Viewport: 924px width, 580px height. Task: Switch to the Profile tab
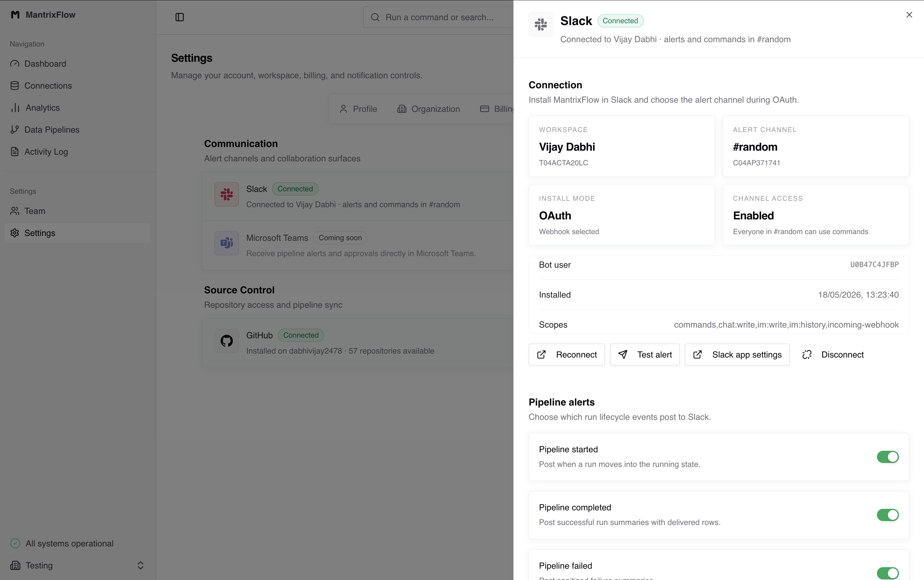pos(358,109)
